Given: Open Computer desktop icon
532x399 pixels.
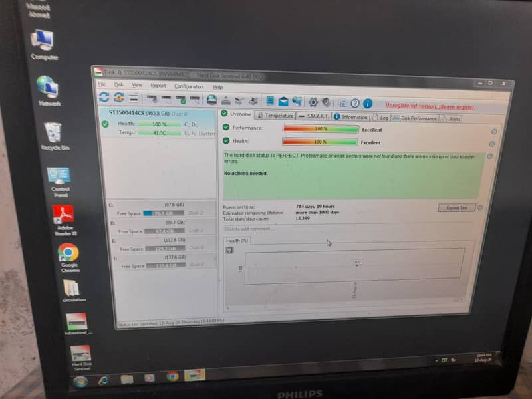Looking at the screenshot, I should pos(43,45).
